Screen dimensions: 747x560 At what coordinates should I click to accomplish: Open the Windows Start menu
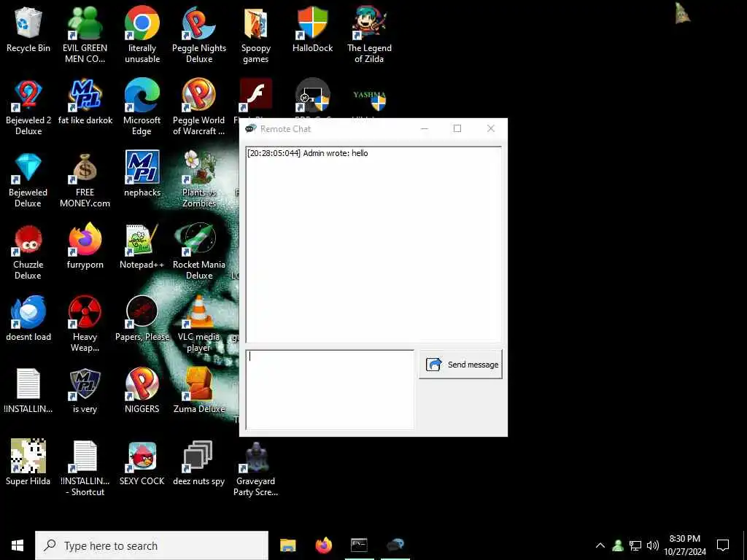18,545
